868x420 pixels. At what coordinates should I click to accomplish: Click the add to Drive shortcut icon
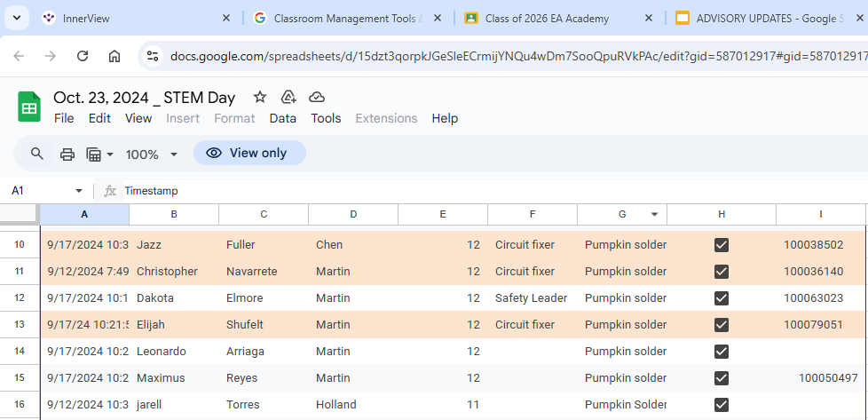(x=288, y=97)
